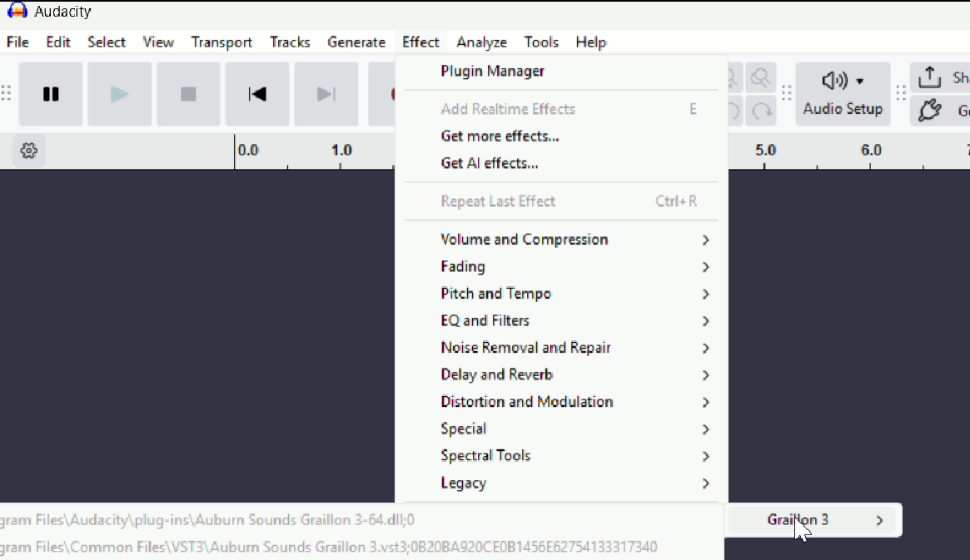Expand the Fading submenu
Image resolution: width=970 pixels, height=560 pixels.
click(561, 266)
